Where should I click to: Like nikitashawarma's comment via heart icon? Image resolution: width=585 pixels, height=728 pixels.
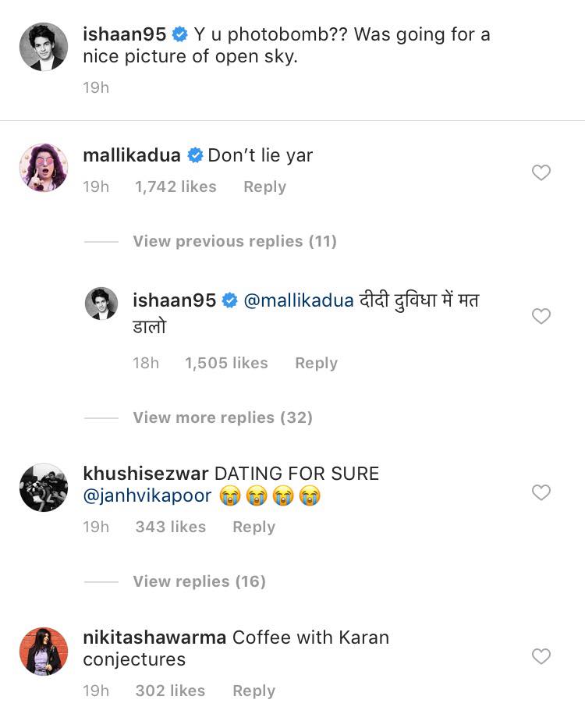541,656
